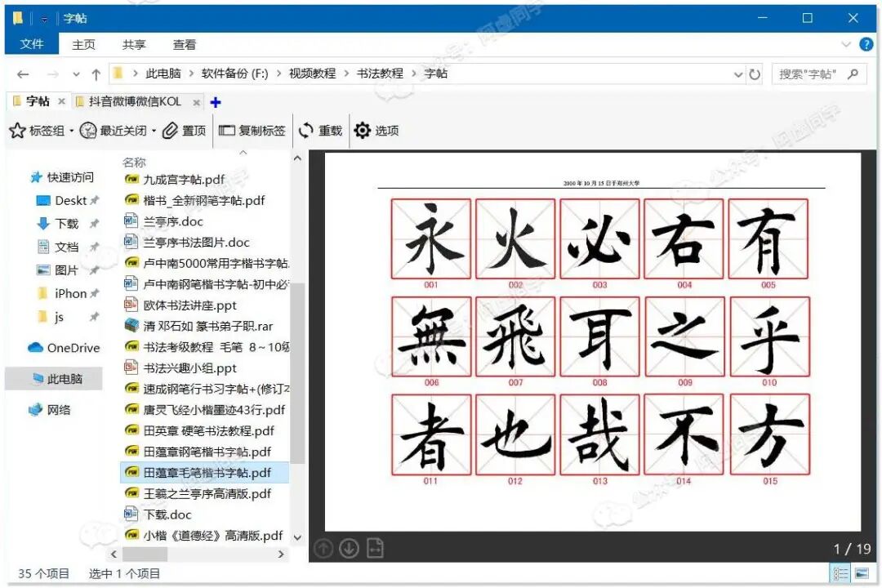Switch to the 查看 ribbon tab
Screen dimensions: 882x588
[185, 44]
